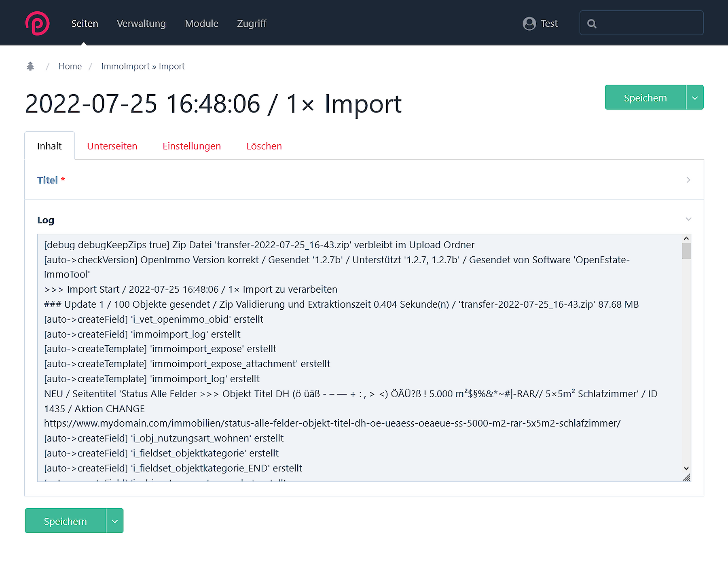Collapse the Log field section

pyautogui.click(x=688, y=219)
